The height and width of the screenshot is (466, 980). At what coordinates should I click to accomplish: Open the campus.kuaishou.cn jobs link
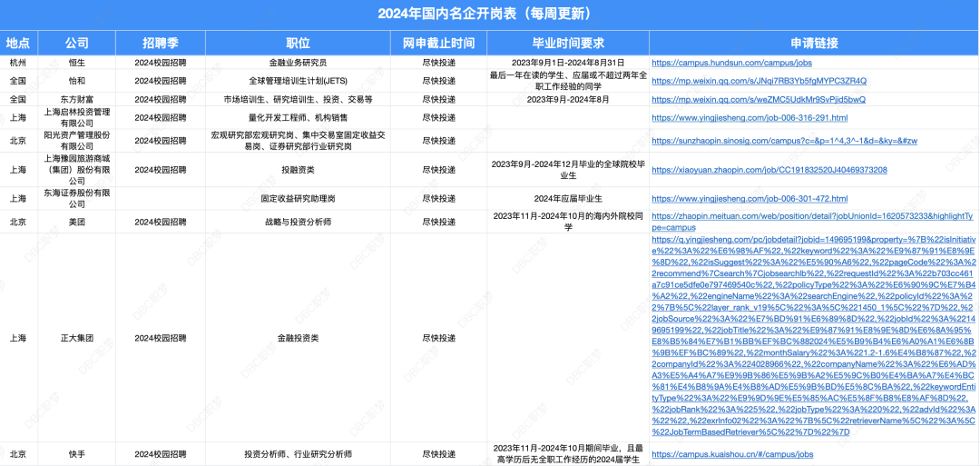[732, 453]
